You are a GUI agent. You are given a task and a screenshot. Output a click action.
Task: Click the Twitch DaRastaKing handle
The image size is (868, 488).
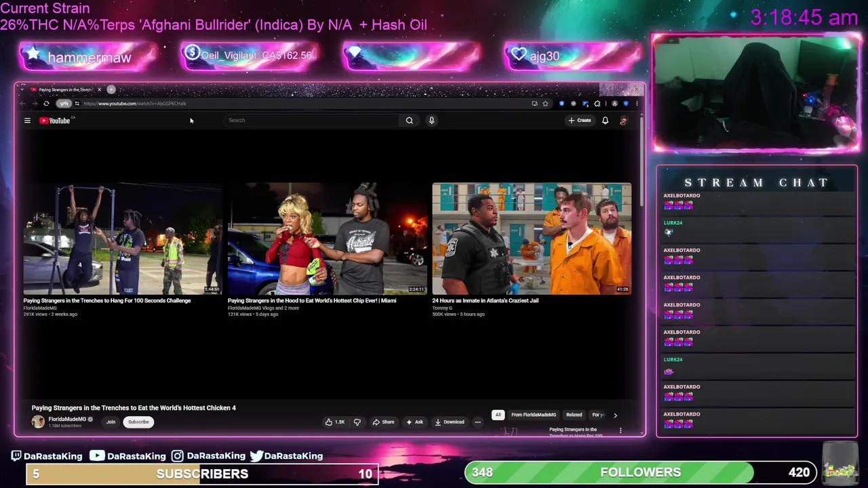tap(47, 456)
